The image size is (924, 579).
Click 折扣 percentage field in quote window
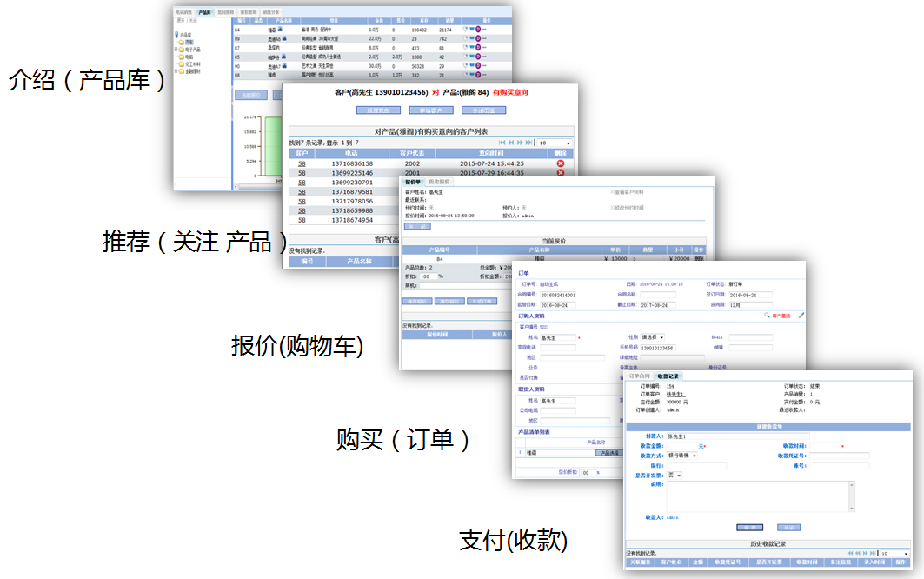(x=429, y=276)
